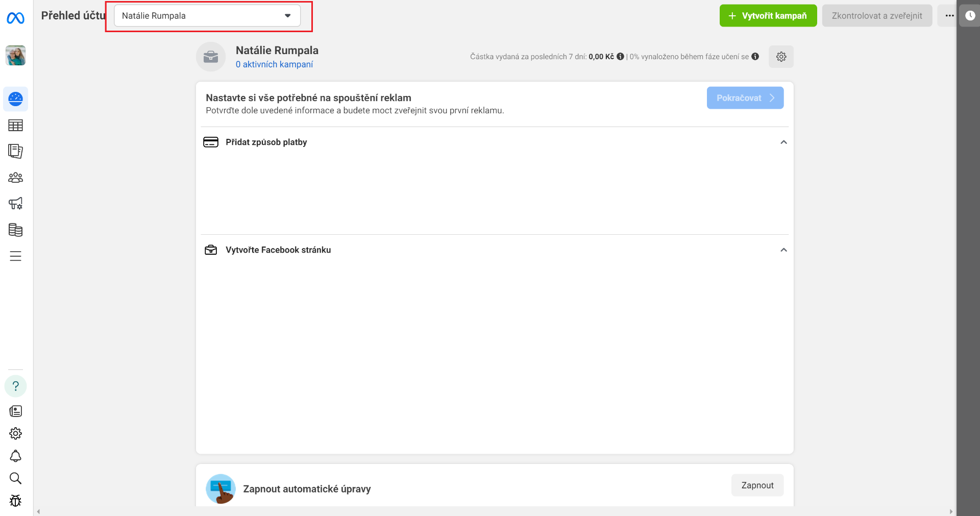Click the account settings gear near spending info
The image size is (980, 516).
click(781, 57)
